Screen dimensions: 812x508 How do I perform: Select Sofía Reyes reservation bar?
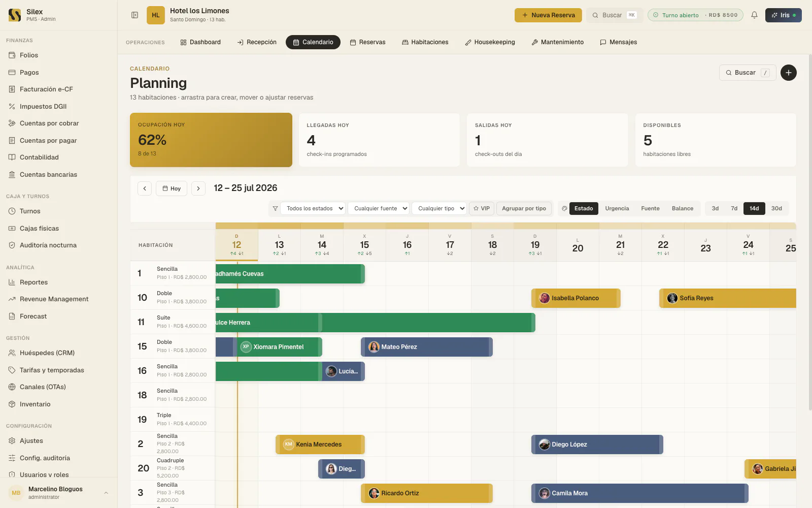tap(728, 298)
